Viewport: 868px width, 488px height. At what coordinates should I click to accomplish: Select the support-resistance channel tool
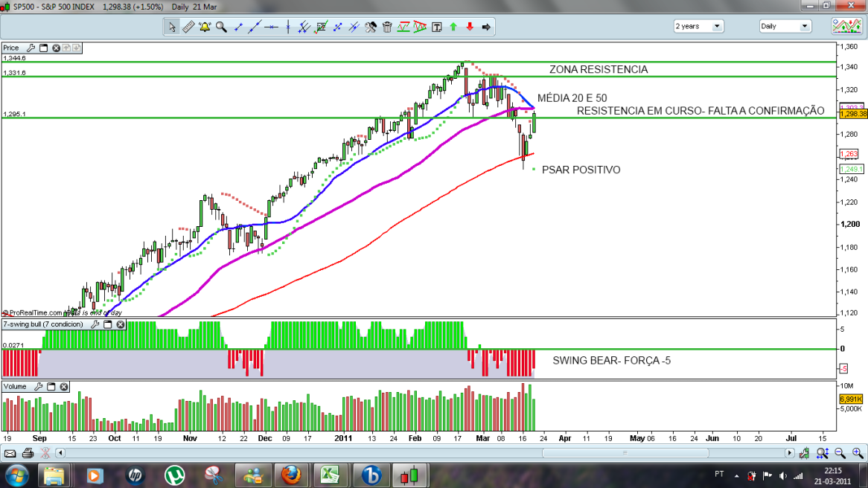(x=403, y=27)
